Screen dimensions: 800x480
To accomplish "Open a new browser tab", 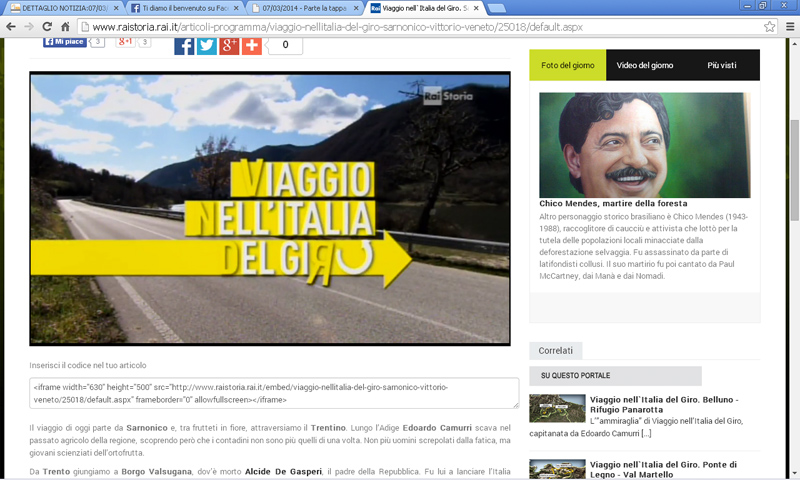I will click(x=496, y=8).
